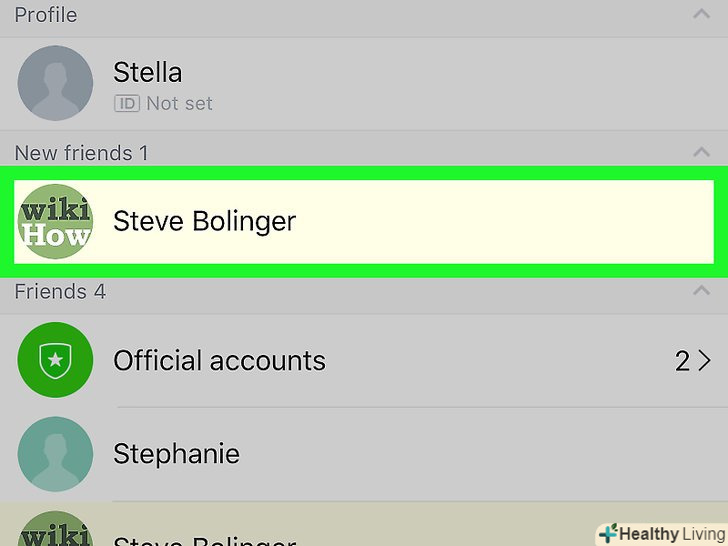
Task: Tap Stella's profile avatar picture
Action: 55,83
